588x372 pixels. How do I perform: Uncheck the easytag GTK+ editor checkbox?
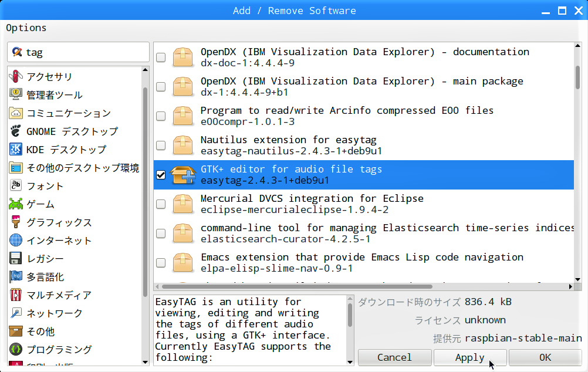[x=161, y=175]
